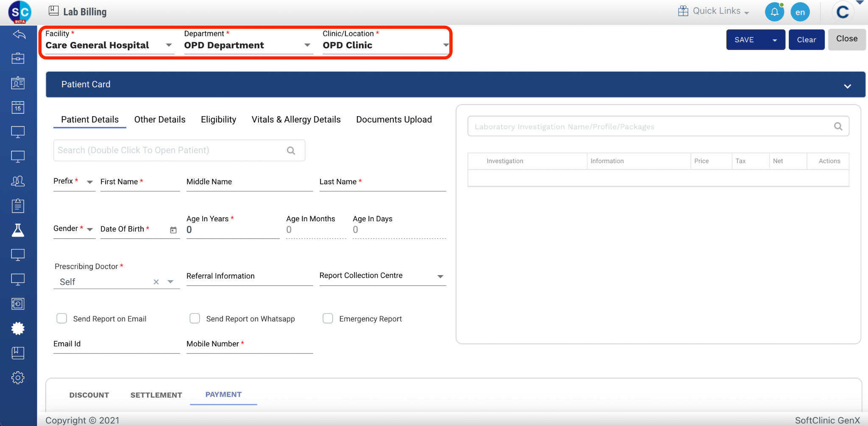The image size is (868, 426).
Task: Switch to the Vitals & Allergy Details tab
Action: (296, 120)
